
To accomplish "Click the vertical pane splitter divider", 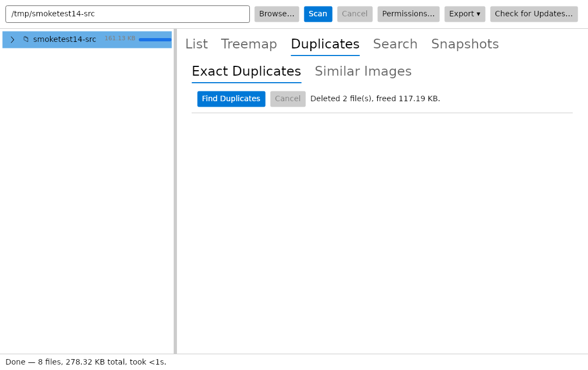I will pos(175,191).
